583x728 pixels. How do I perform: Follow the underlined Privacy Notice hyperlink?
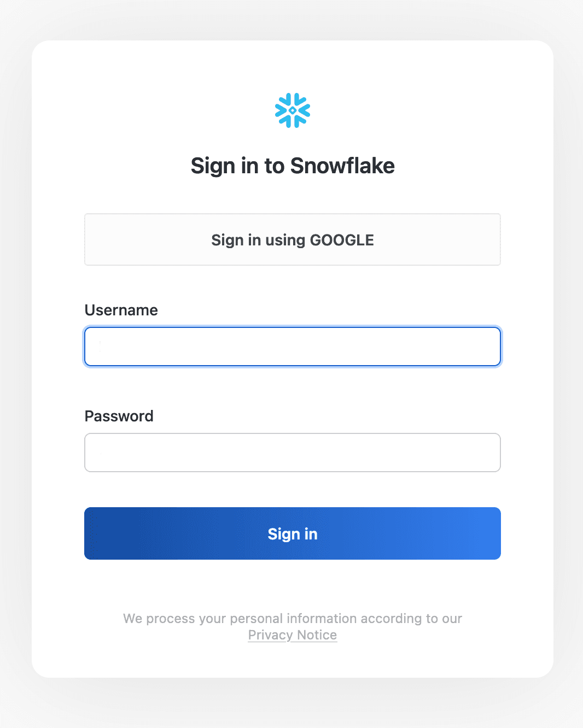[293, 635]
